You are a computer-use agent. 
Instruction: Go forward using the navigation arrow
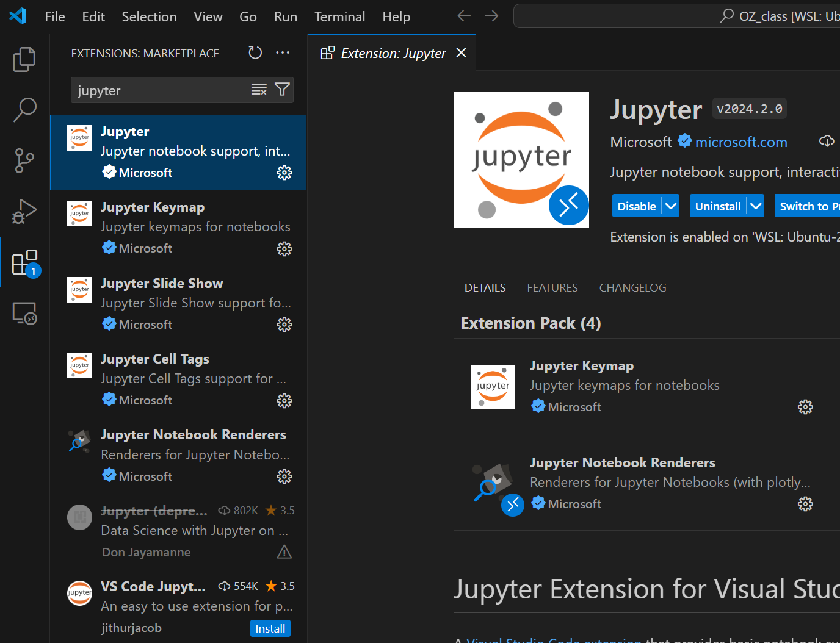pos(491,16)
